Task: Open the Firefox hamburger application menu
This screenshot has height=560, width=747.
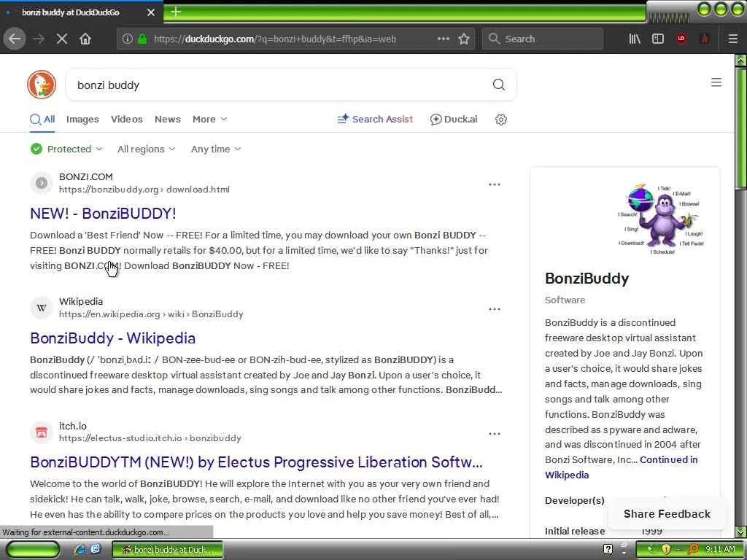Action: point(732,39)
